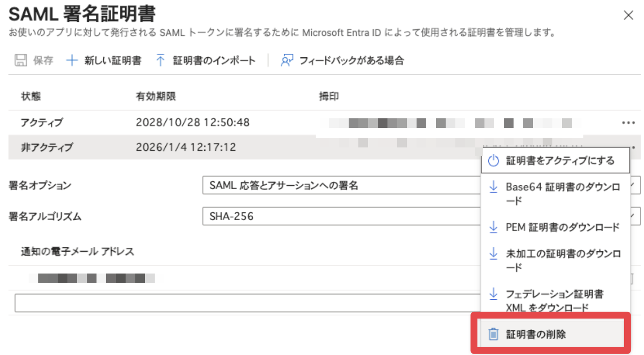
Task: Choose 証明書の削除 from the context menu
Action: pos(536,334)
